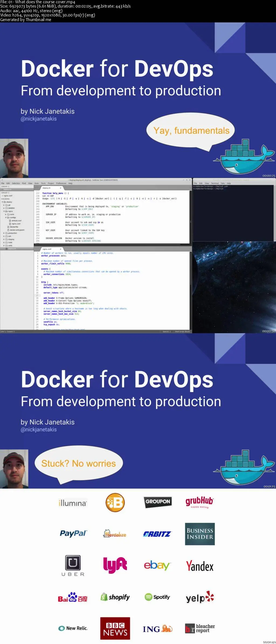Screen dimensions: 276x644
Task: Click the Yandex logo
Action: click(x=200, y=566)
